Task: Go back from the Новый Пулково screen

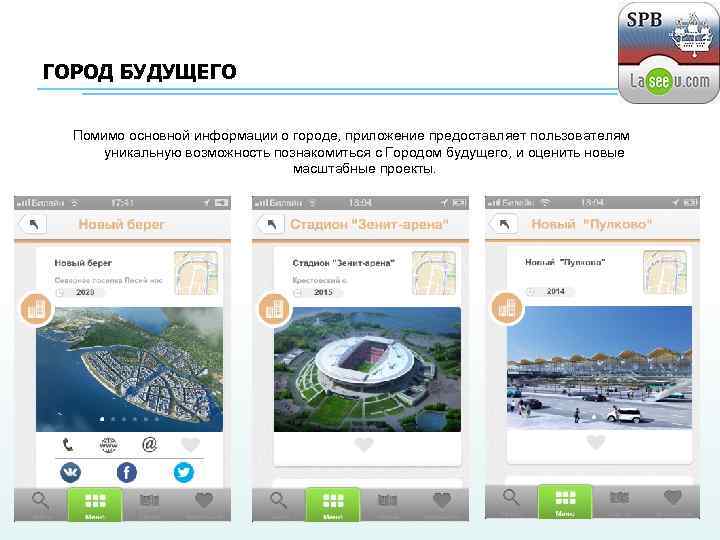Action: (x=504, y=225)
